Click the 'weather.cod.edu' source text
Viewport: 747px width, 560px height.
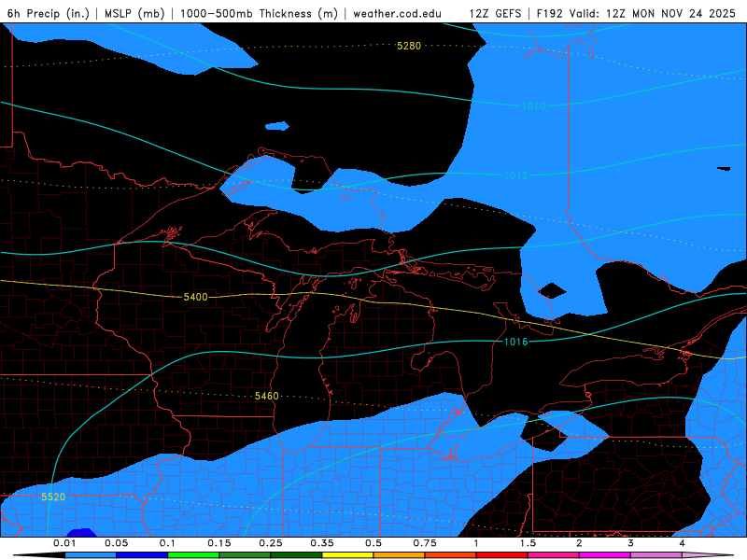coord(398,13)
